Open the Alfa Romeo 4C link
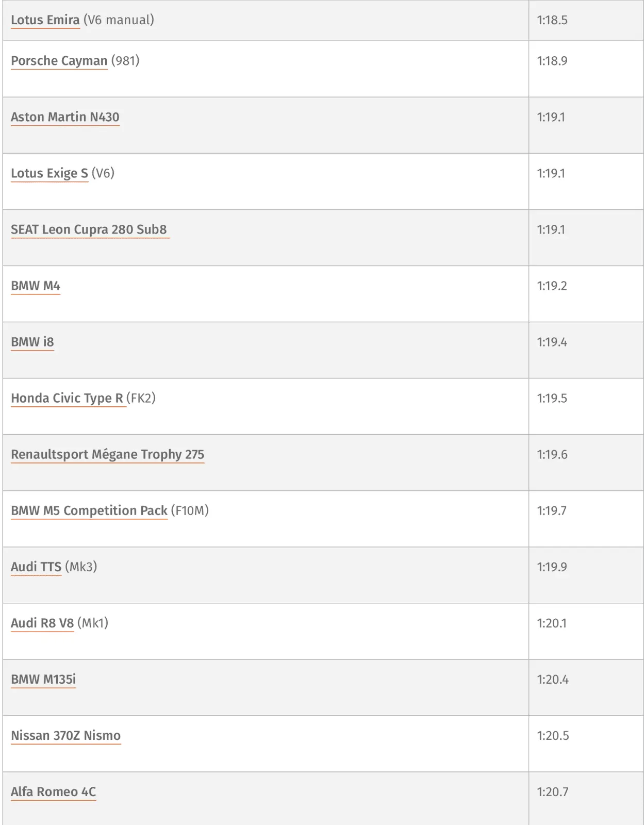Image resolution: width=644 pixels, height=825 pixels. (53, 791)
